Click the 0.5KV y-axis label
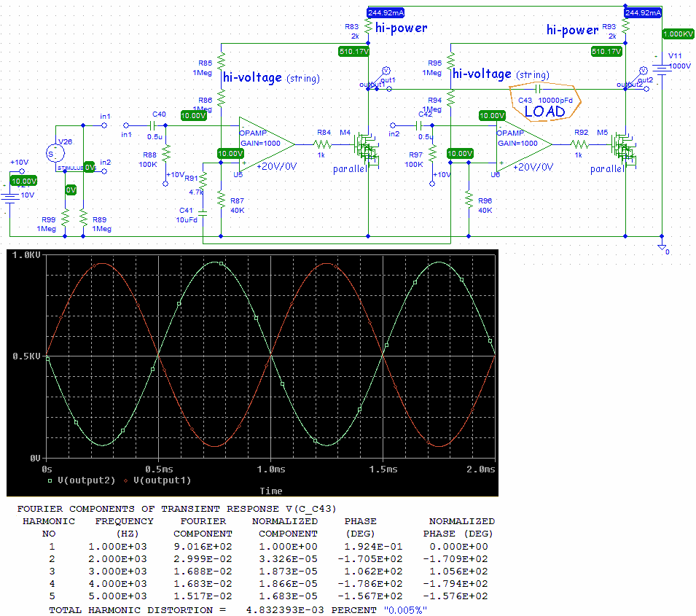 point(26,356)
